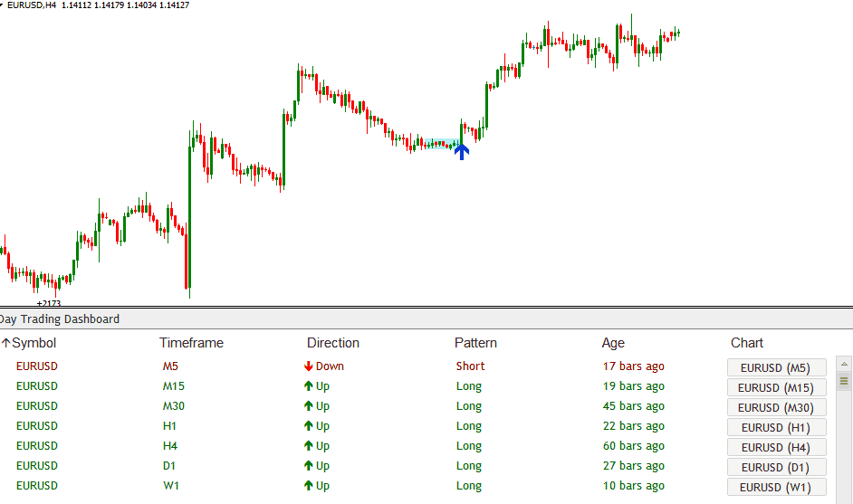This screenshot has width=853, height=504.
Task: Click the triangle before the EURUSD,H4 chart title
Action: [x=3, y=5]
